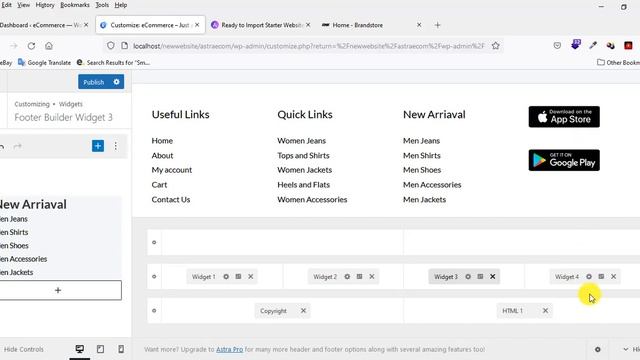
Task: Click the Download on the App Store badge
Action: coord(564,117)
